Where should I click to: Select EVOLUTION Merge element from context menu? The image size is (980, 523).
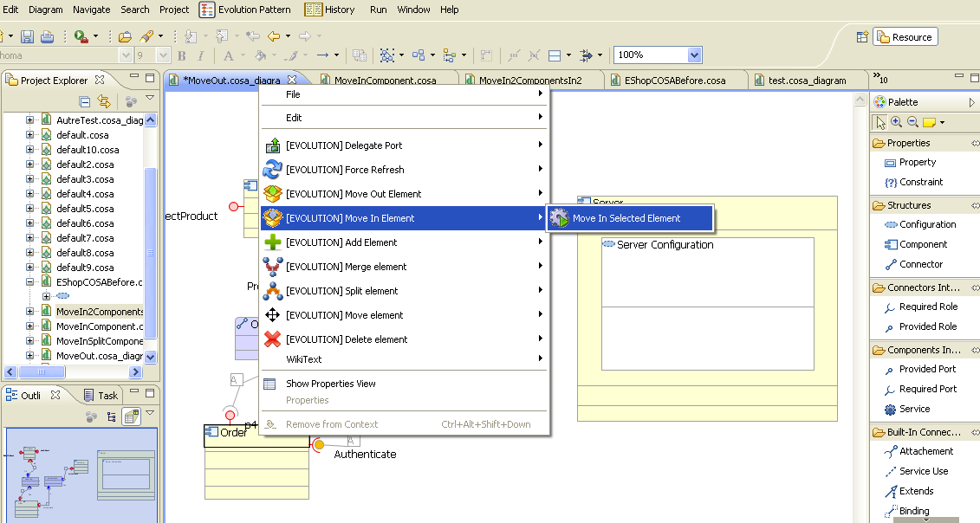[346, 267]
